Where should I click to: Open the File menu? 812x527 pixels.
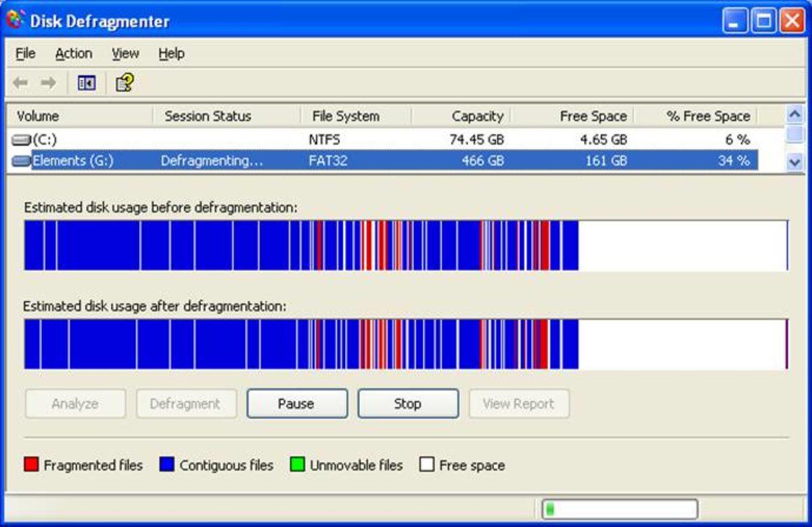pos(25,53)
